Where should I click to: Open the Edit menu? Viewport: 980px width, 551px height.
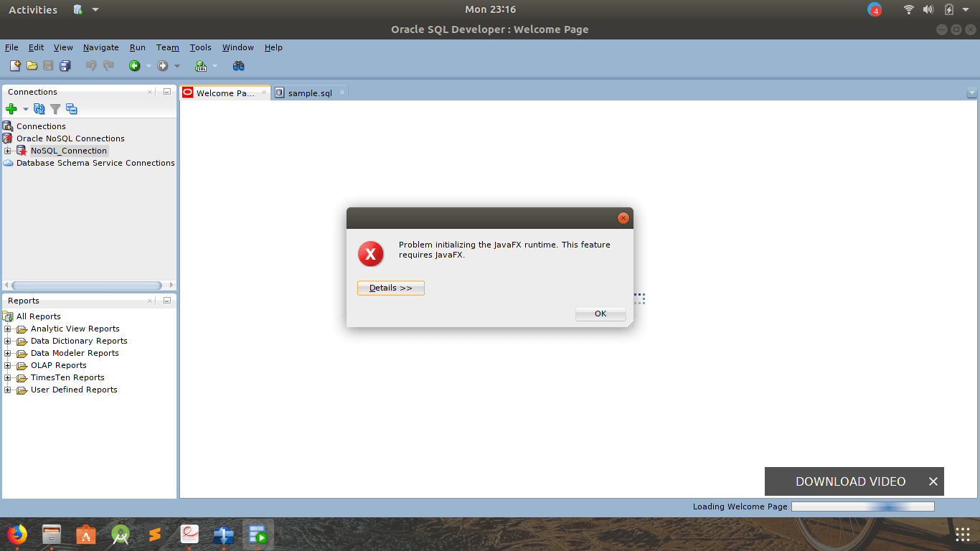tap(36, 47)
